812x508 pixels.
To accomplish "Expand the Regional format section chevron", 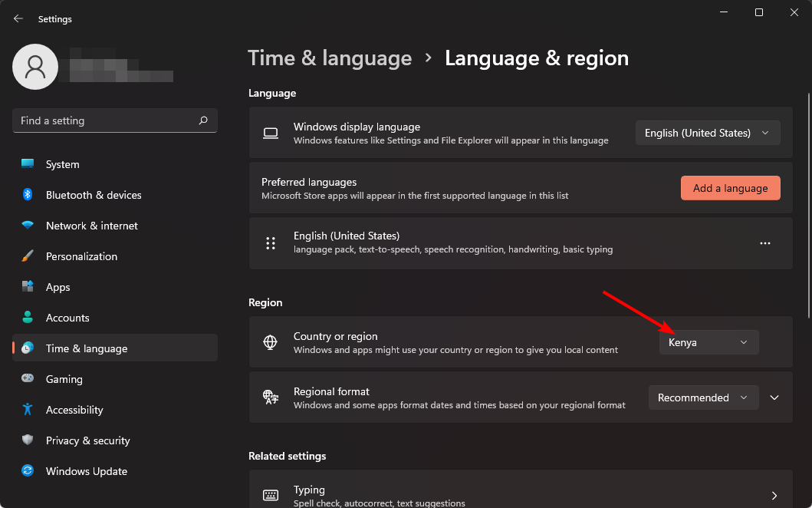I will (774, 397).
